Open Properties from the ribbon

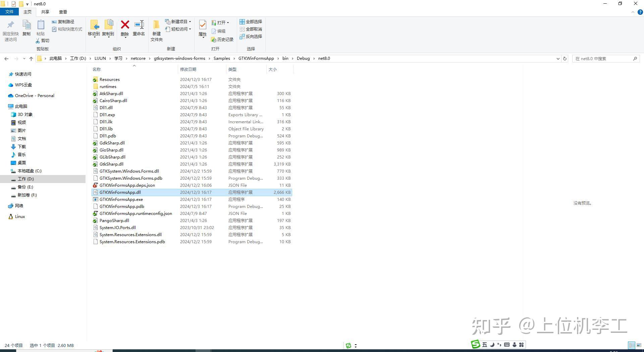pyautogui.click(x=202, y=29)
